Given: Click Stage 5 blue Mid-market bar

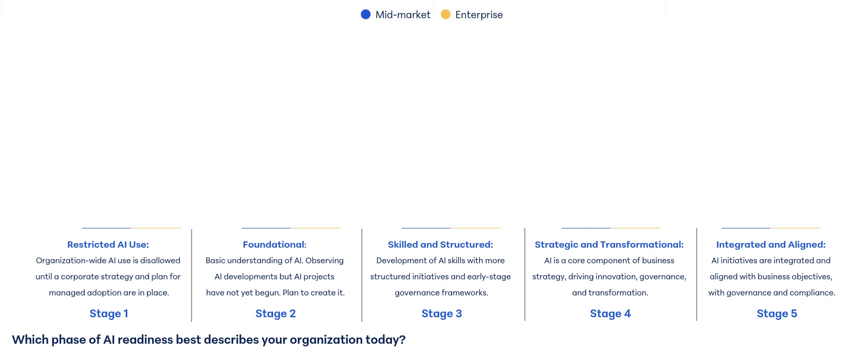Looking at the screenshot, I should pyautogui.click(x=746, y=228).
